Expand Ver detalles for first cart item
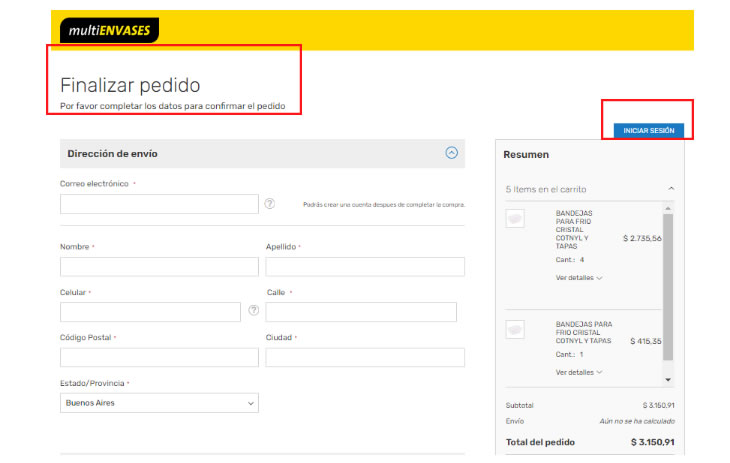730x463 pixels. 579,278
